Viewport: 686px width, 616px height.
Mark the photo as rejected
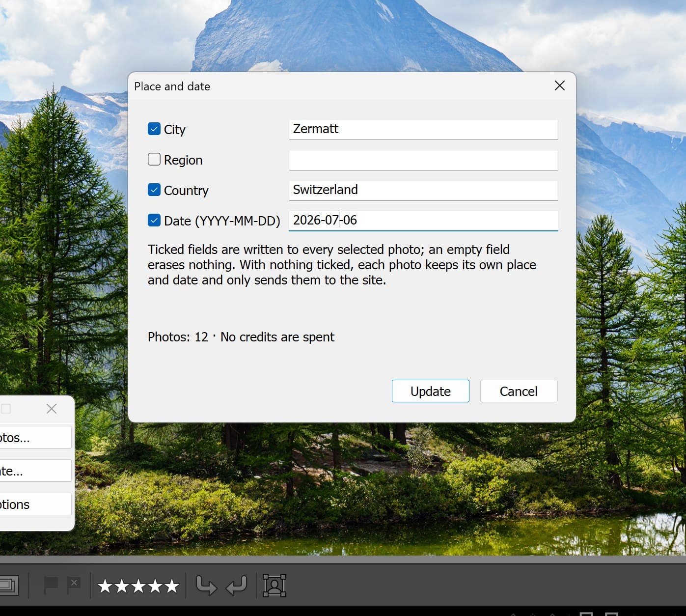74,585
